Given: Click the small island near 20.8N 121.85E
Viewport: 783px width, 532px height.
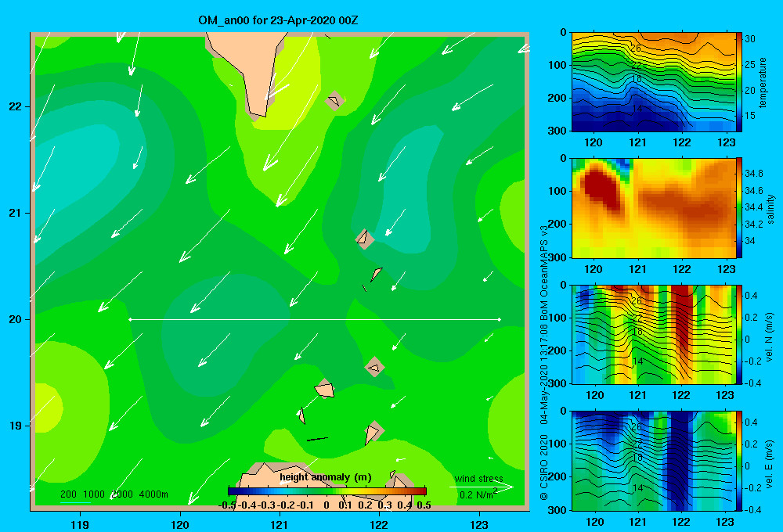Looking at the screenshot, I should tap(365, 239).
